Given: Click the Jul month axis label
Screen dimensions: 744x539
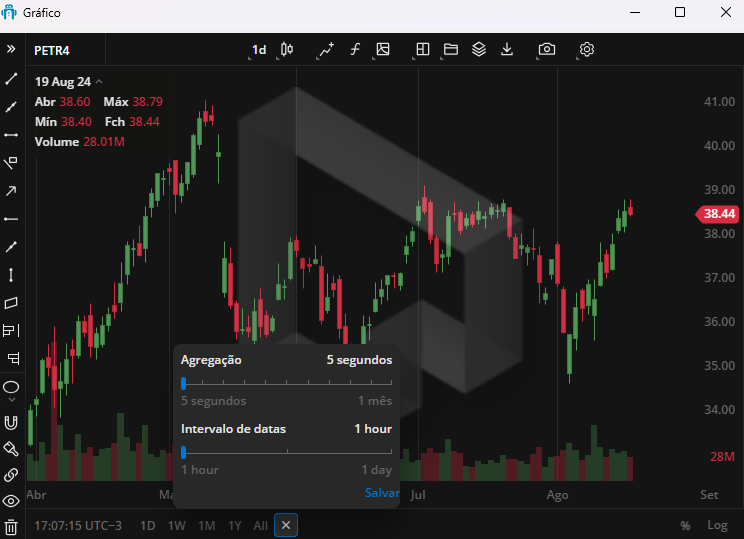Looking at the screenshot, I should click(x=418, y=495).
